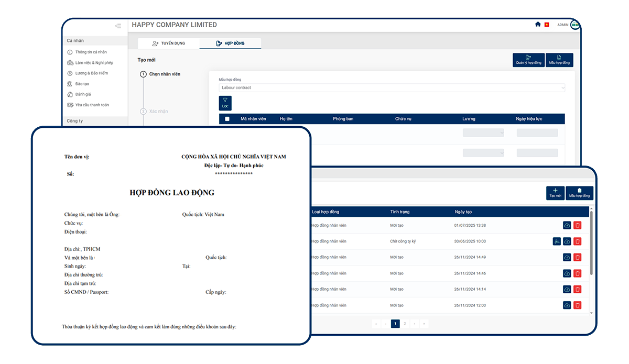Open the second row Lương dropdown
The height and width of the screenshot is (364, 629).
pyautogui.click(x=483, y=153)
